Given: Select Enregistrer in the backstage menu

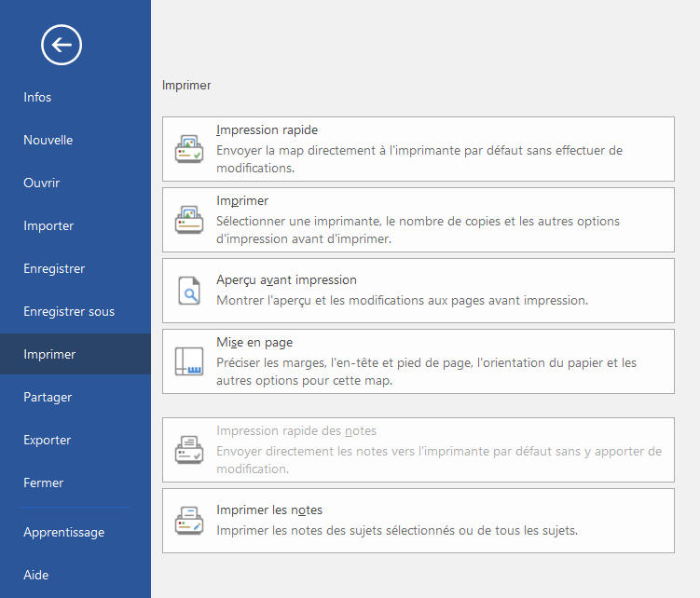Looking at the screenshot, I should pyautogui.click(x=54, y=268).
